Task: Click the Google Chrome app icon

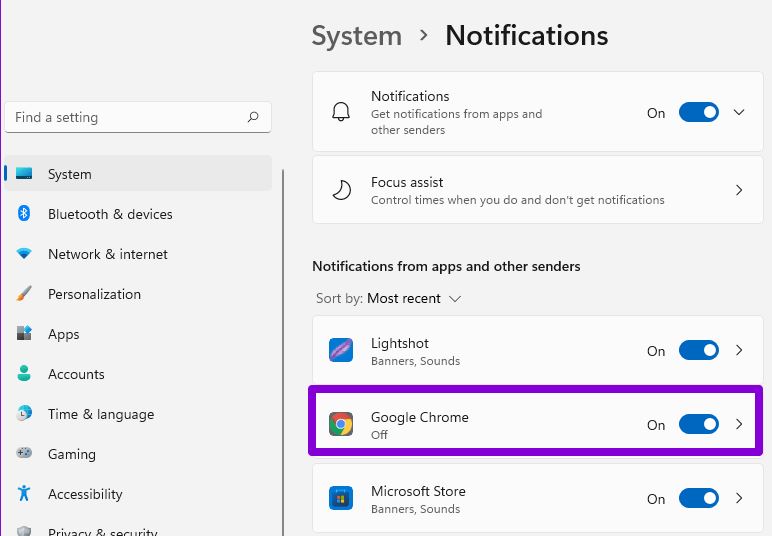Action: (341, 424)
